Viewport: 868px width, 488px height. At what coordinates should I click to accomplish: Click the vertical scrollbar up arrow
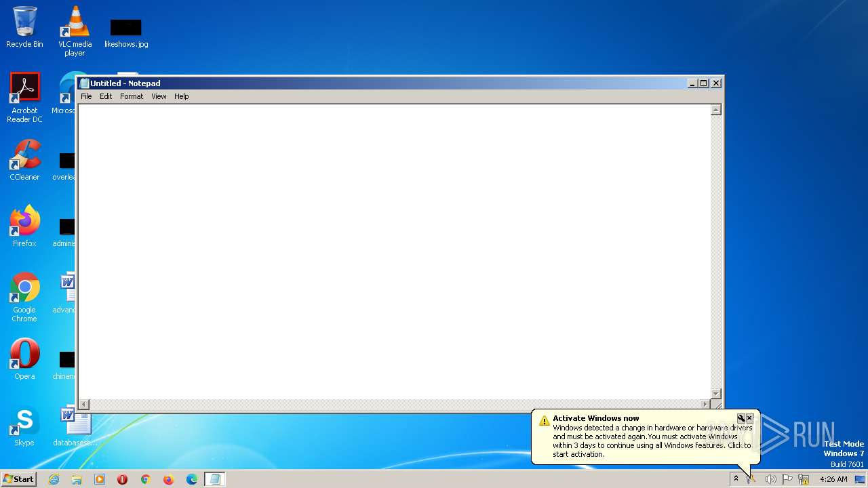715,110
